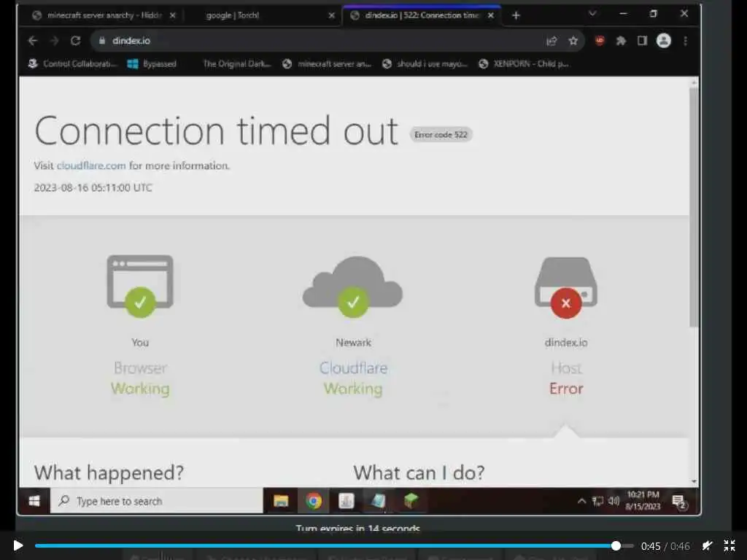Go forward with the forward arrow
This screenshot has width=747, height=560.
pos(54,41)
